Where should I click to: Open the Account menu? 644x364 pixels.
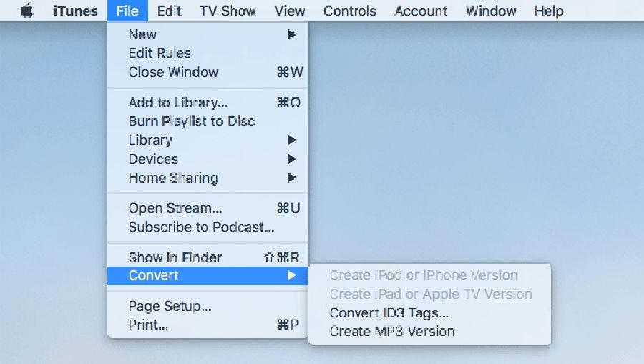[x=421, y=11]
